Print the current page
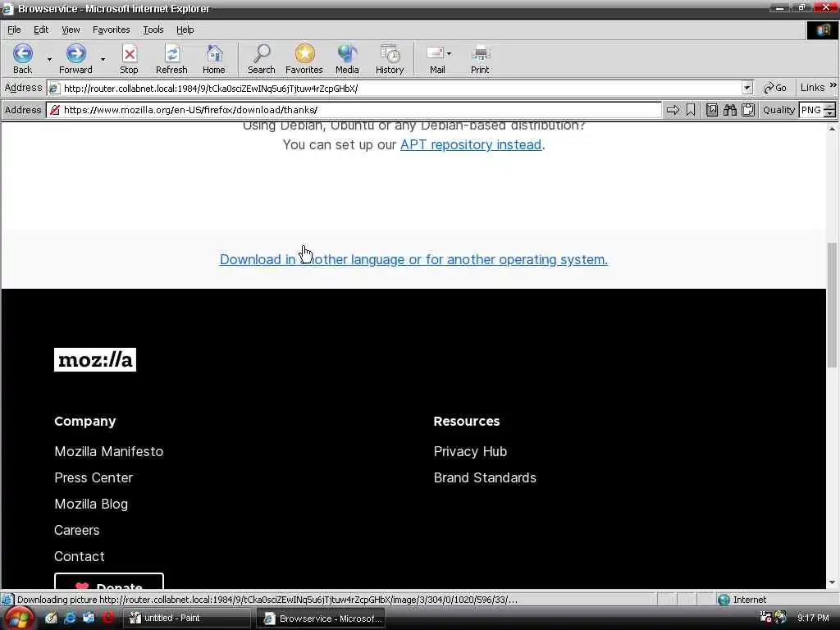840x630 pixels. tap(480, 58)
